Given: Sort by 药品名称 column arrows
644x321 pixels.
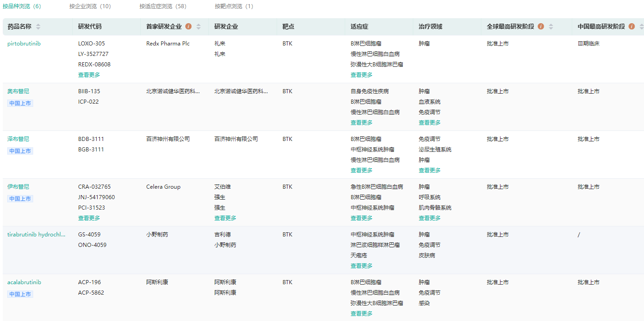Looking at the screenshot, I should [x=38, y=27].
